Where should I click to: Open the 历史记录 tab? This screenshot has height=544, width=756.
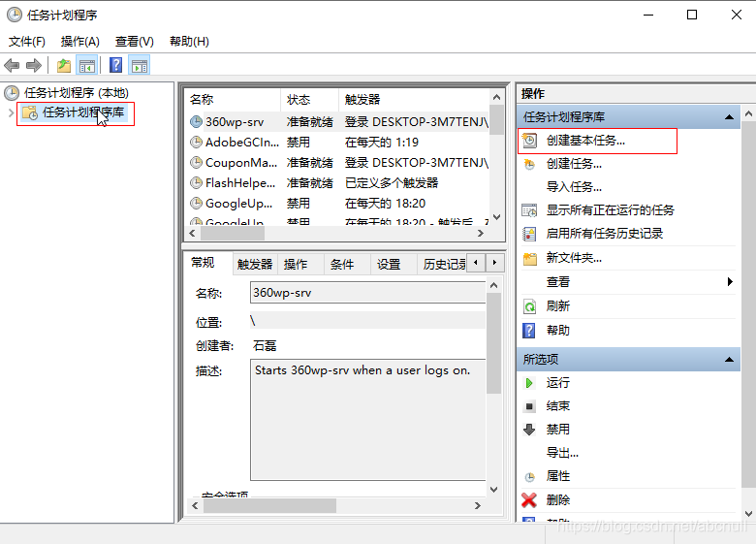pyautogui.click(x=444, y=265)
